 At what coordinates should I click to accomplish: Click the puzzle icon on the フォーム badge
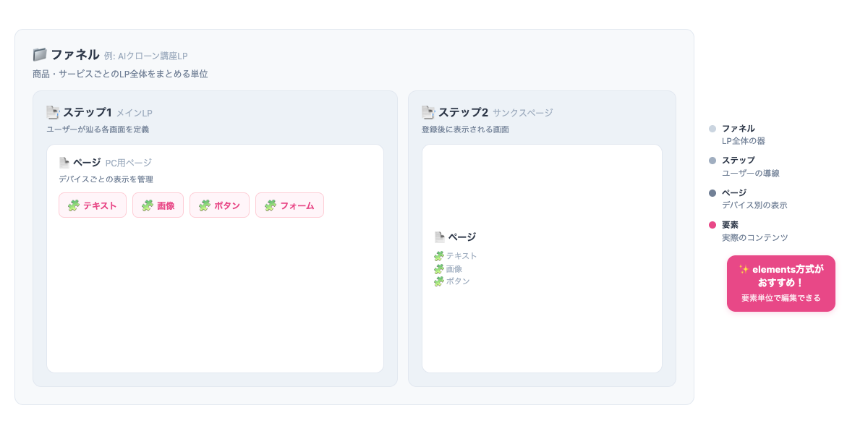coord(269,205)
